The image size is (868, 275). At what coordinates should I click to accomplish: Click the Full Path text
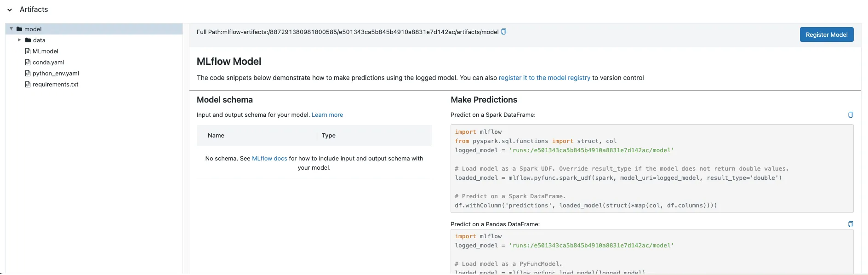348,32
